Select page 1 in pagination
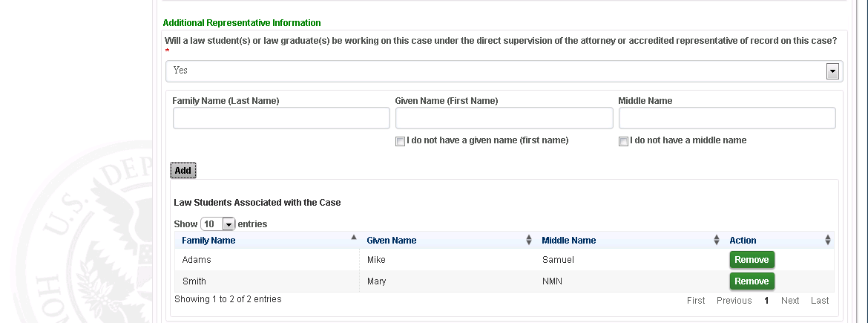868x323 pixels. click(x=766, y=301)
